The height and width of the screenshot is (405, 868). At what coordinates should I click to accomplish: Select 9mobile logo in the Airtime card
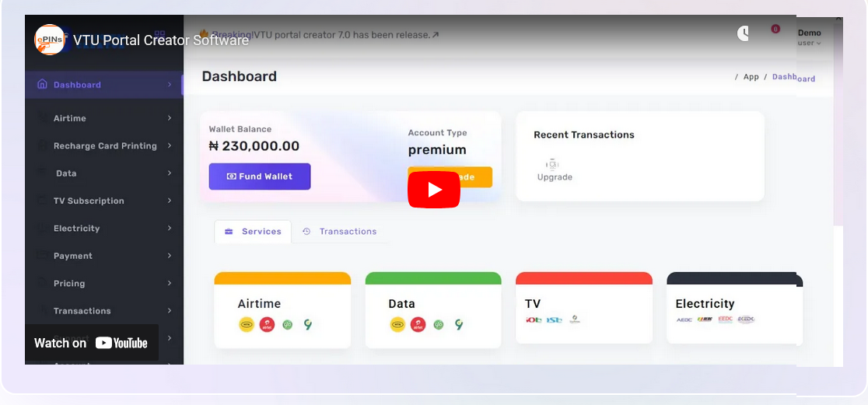[x=308, y=325]
